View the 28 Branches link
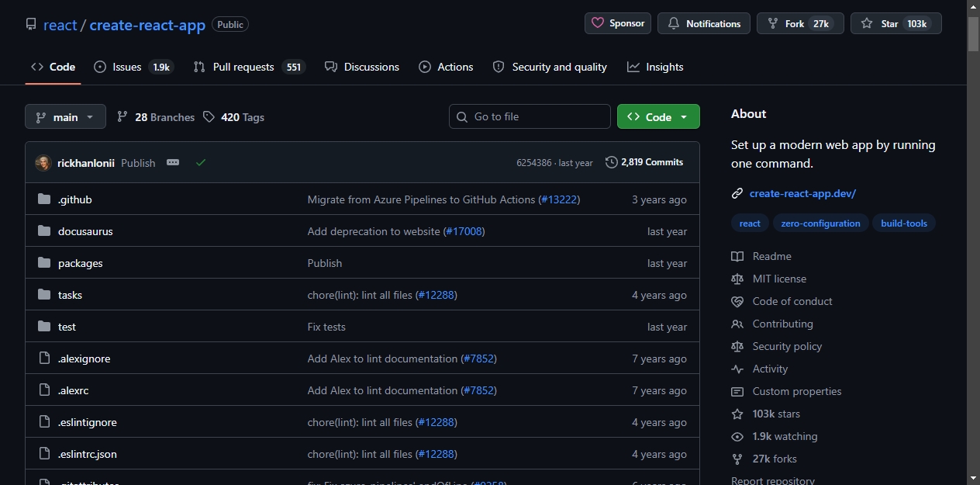The image size is (980, 485). click(156, 117)
